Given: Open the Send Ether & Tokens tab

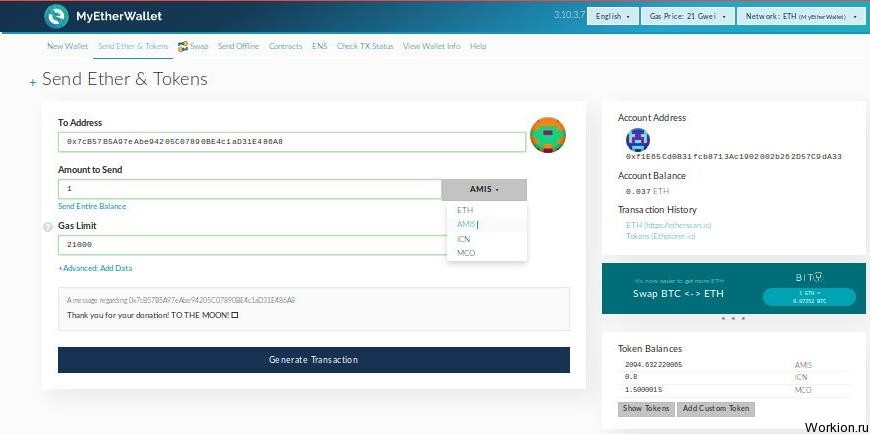Looking at the screenshot, I should [x=133, y=46].
